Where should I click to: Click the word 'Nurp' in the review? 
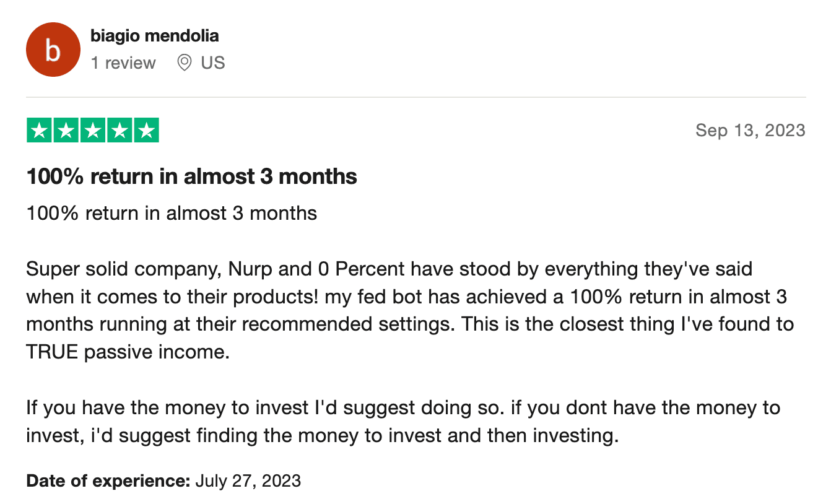246,270
